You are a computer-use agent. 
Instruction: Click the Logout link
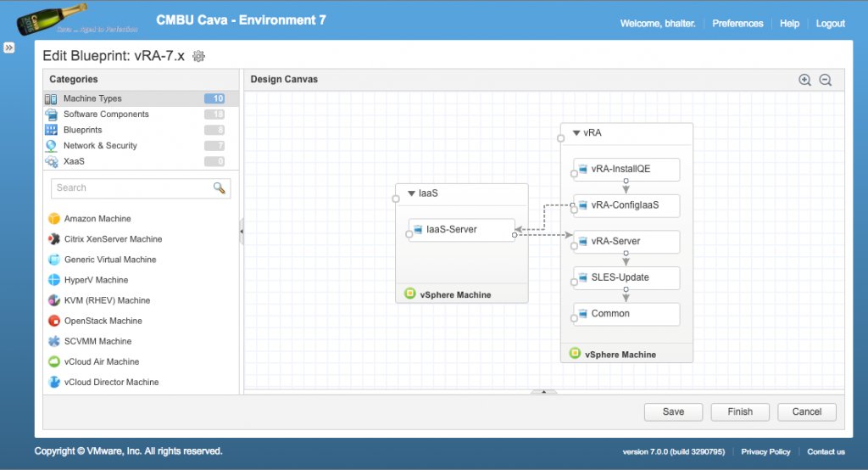[x=831, y=23]
